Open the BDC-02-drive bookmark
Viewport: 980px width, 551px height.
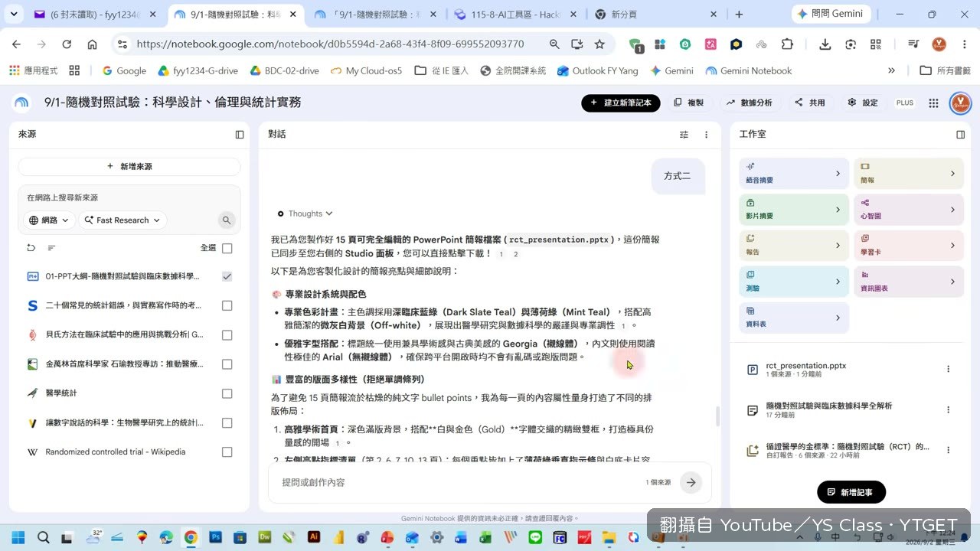tap(284, 70)
